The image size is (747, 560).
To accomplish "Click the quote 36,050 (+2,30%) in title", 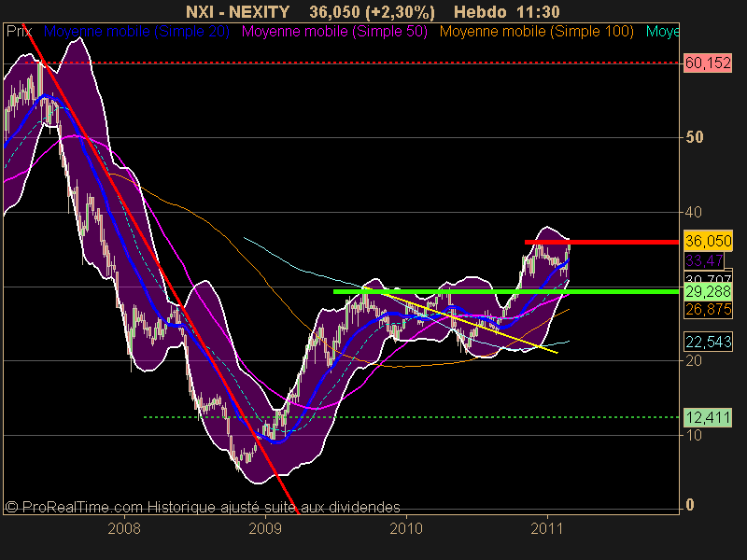I will click(x=372, y=12).
